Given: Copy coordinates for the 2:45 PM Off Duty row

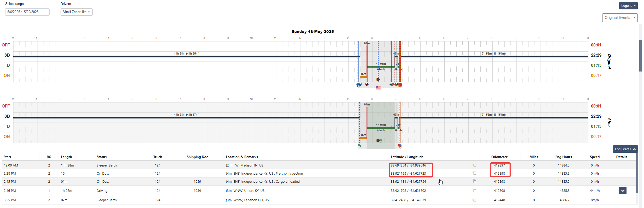Looking at the screenshot, I should (x=474, y=181).
